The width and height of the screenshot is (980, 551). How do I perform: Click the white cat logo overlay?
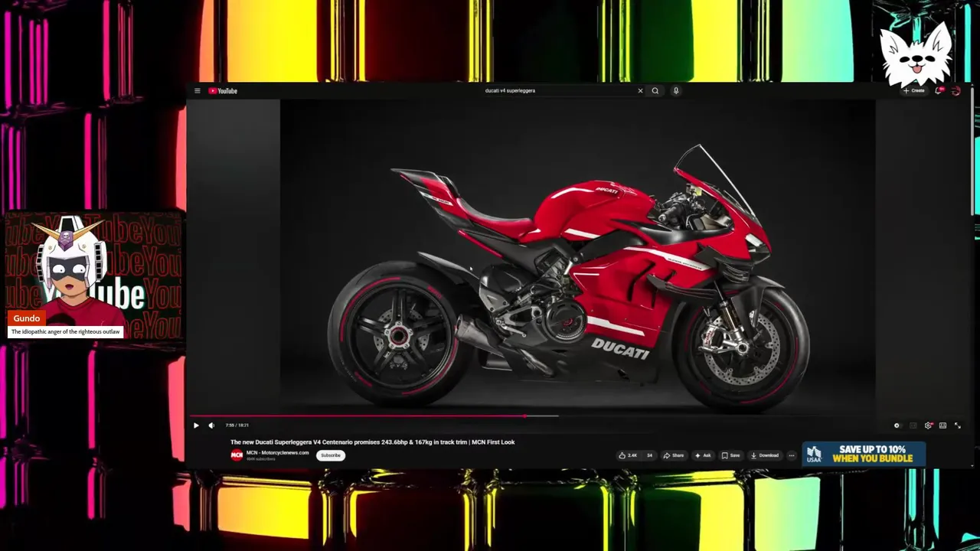(916, 54)
